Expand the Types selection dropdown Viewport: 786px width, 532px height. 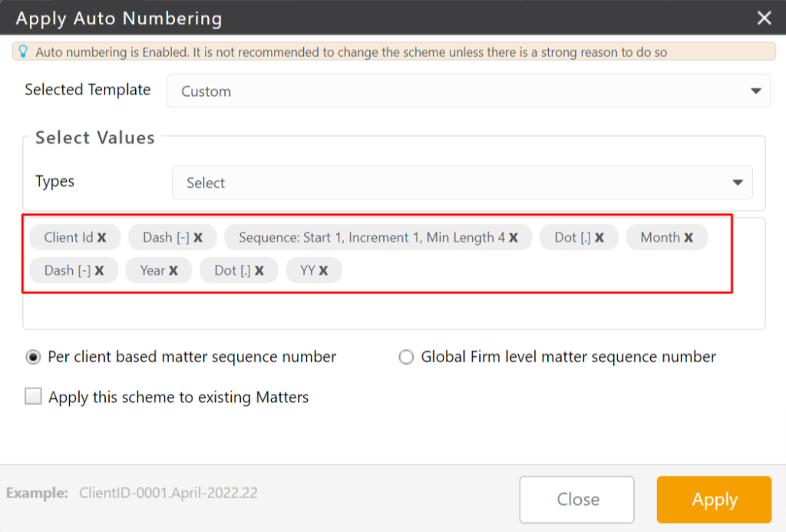[464, 183]
